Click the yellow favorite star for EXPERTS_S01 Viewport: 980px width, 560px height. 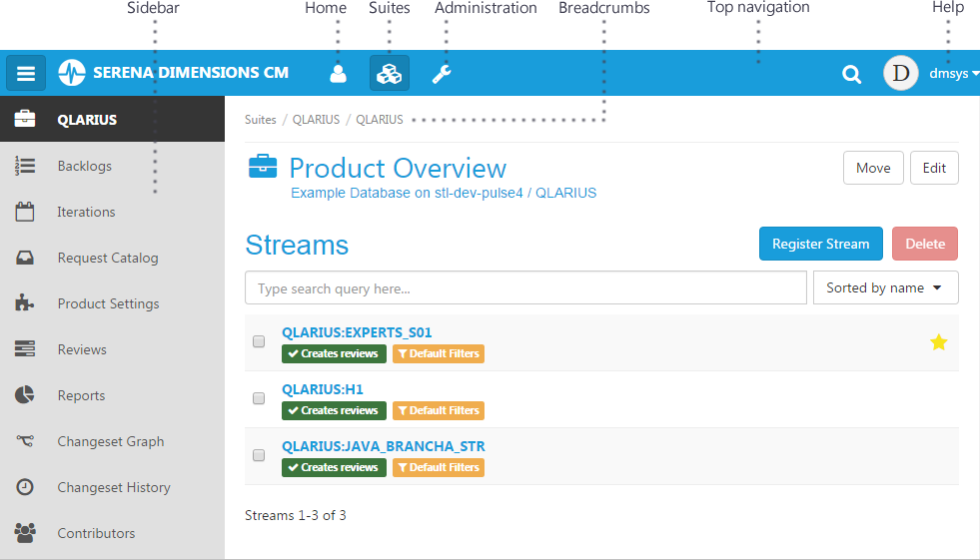[x=939, y=342]
